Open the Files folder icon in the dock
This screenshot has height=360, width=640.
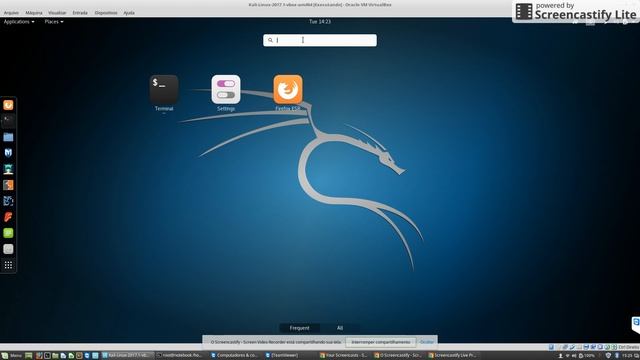point(8,137)
